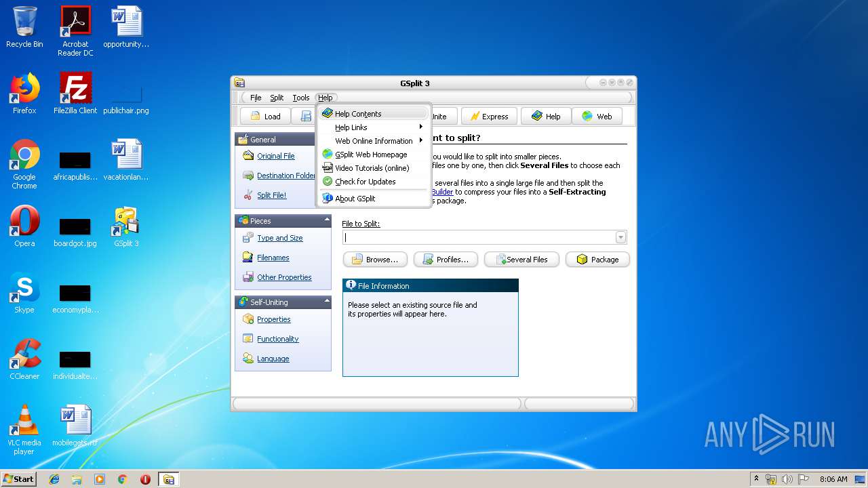Open the File to Split dropdown arrow
The height and width of the screenshot is (488, 868).
click(620, 237)
